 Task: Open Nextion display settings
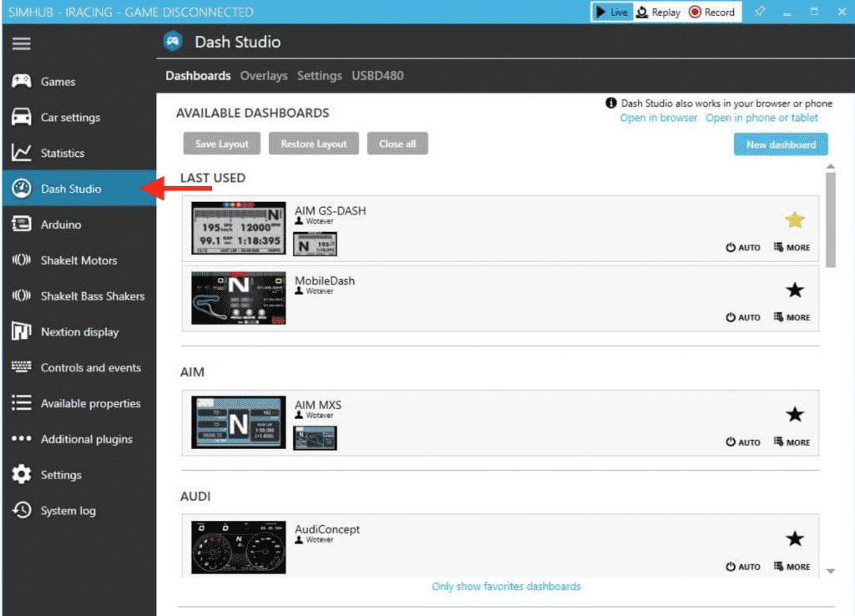(79, 332)
